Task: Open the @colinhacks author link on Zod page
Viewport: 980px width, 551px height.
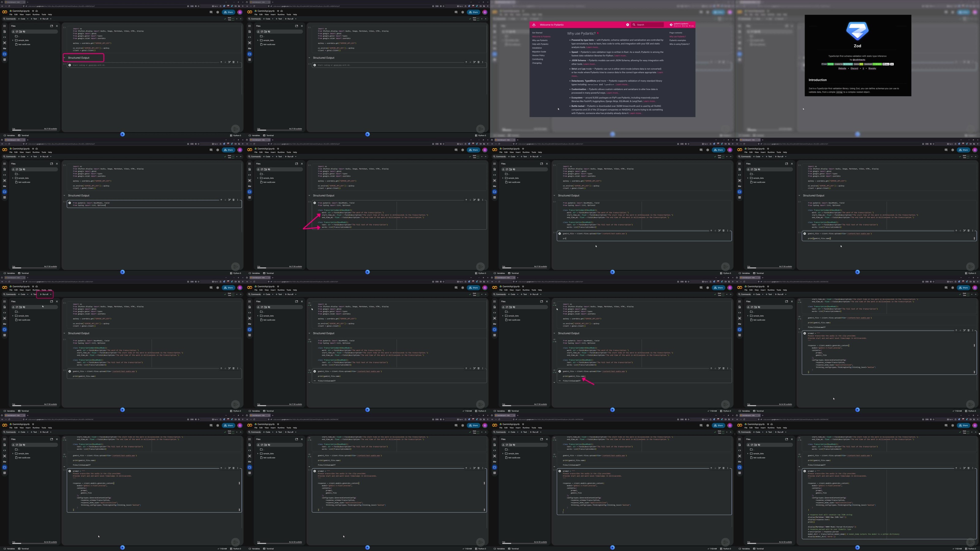Action: coord(859,60)
